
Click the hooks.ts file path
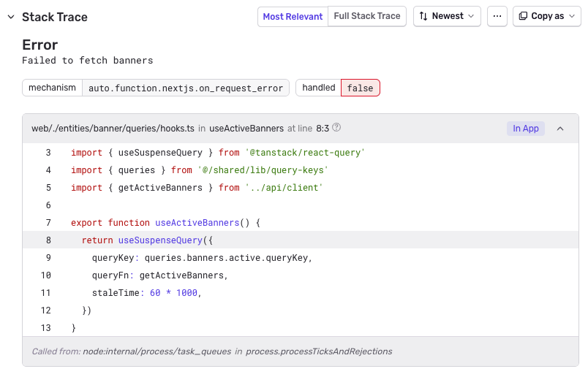(113, 129)
